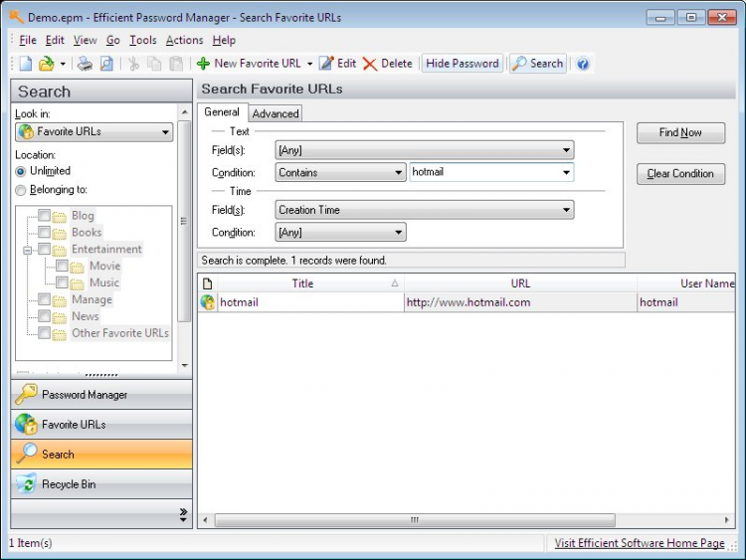The width and height of the screenshot is (746, 560).
Task: Check the Manage folder checkbox
Action: tap(44, 299)
